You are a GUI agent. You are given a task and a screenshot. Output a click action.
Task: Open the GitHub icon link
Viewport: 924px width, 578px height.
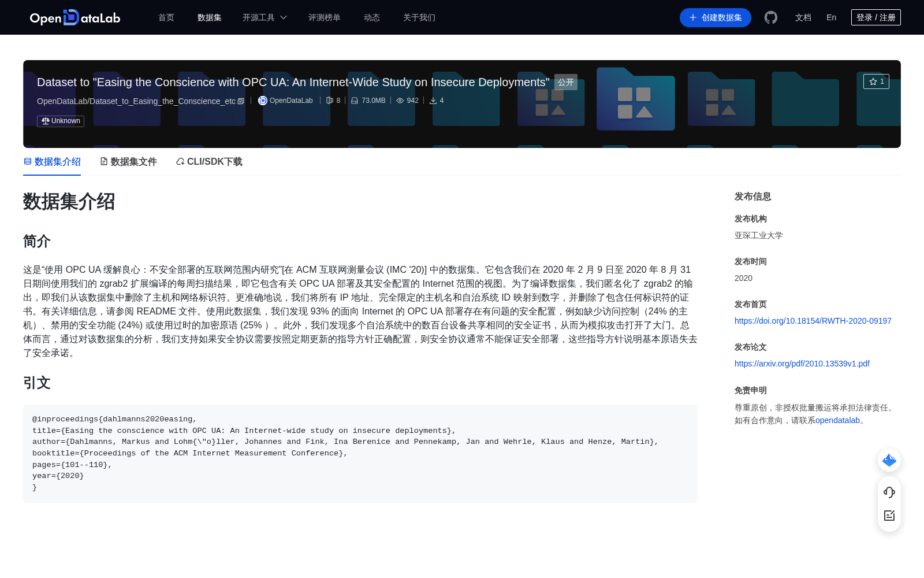[x=771, y=17]
